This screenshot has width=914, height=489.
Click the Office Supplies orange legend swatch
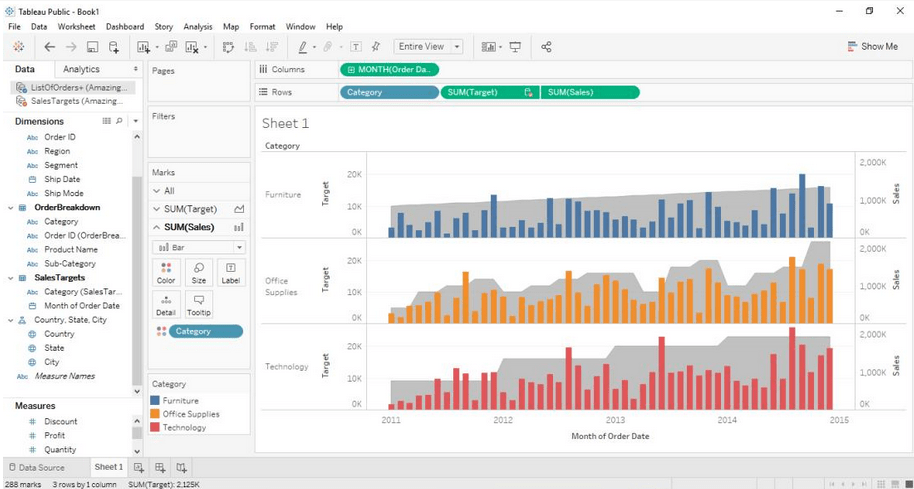pyautogui.click(x=155, y=414)
